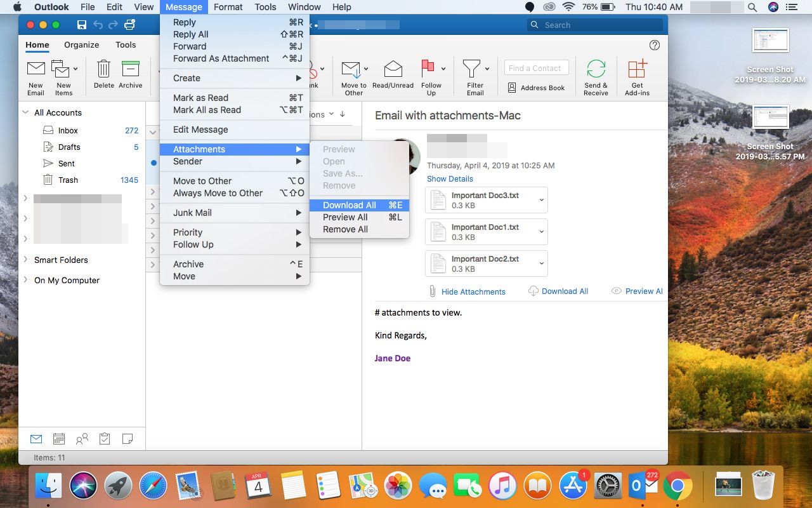Click the Move to Other icon

[x=351, y=70]
